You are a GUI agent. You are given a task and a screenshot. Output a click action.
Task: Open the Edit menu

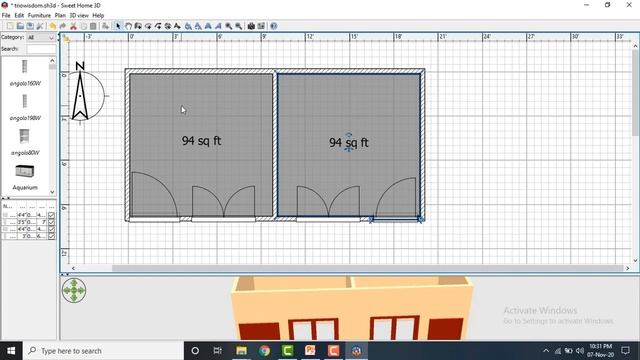pyautogui.click(x=19, y=16)
